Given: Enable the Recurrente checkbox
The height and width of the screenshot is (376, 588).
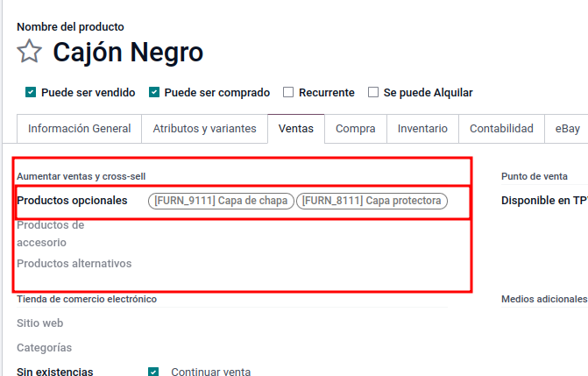Looking at the screenshot, I should (288, 92).
